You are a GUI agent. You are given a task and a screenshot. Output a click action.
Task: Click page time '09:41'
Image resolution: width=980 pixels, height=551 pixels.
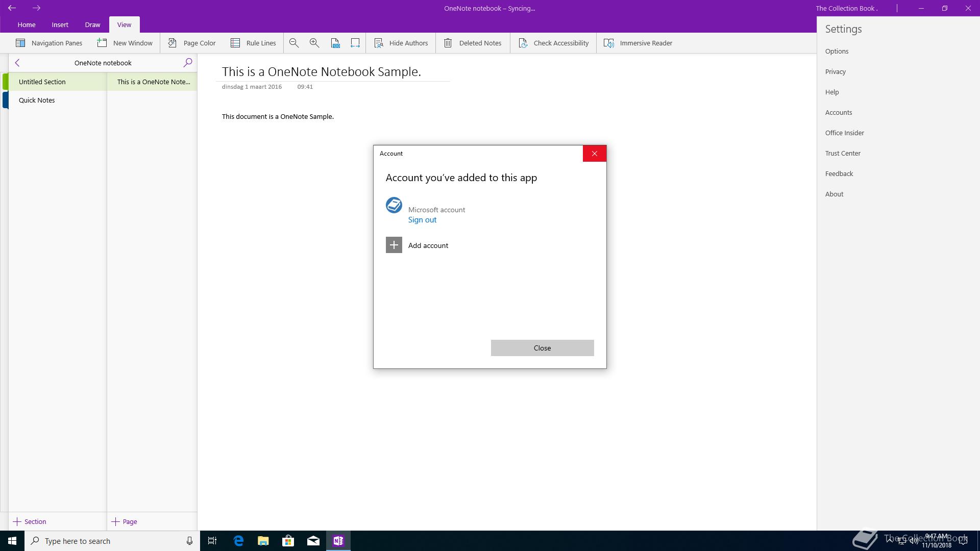pyautogui.click(x=305, y=87)
